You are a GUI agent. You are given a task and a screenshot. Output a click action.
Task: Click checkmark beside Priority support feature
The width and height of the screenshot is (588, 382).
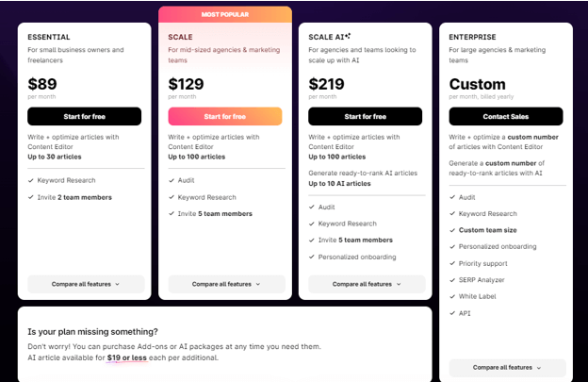tap(452, 262)
